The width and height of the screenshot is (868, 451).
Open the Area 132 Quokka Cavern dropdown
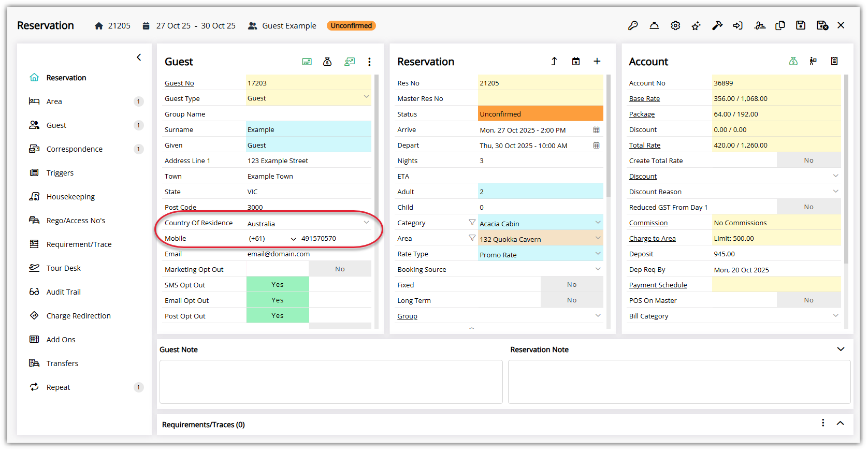(598, 238)
